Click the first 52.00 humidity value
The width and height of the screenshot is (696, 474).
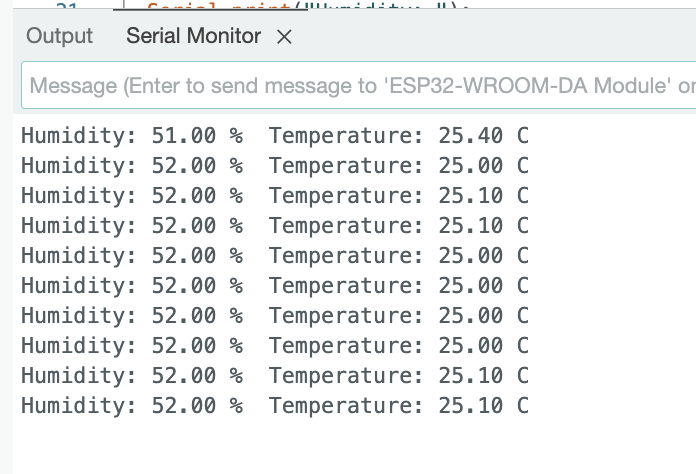184,166
